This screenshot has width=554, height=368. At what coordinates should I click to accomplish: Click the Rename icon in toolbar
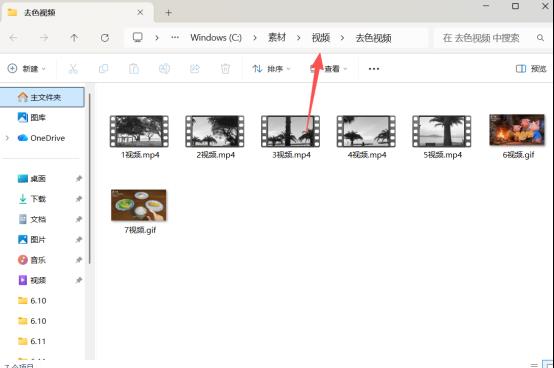click(164, 69)
